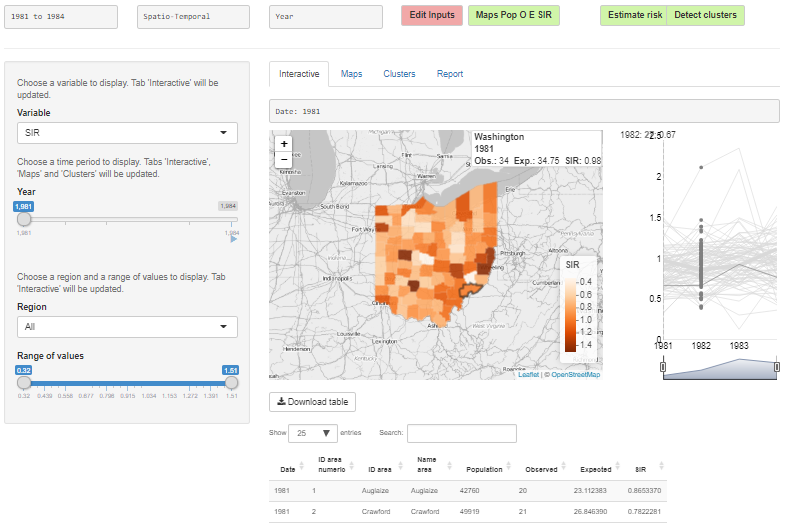Zoom in on the Ohio map
This screenshot has height=523, width=785.
click(x=284, y=144)
